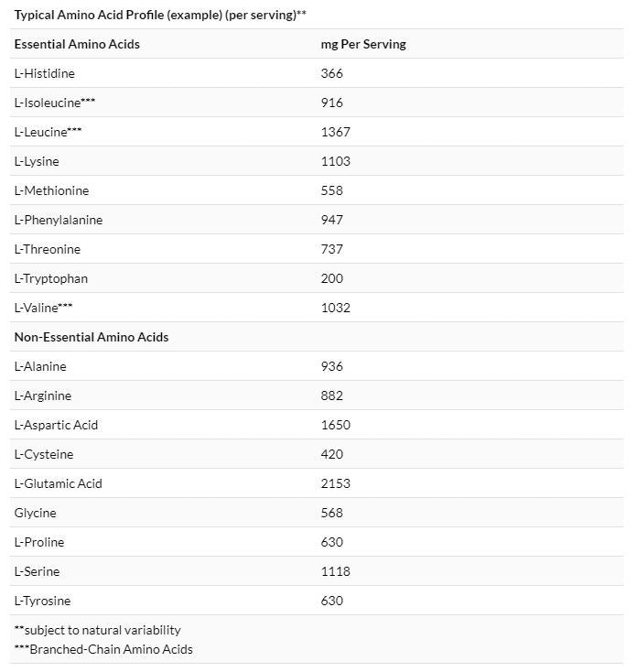637x672 pixels.
Task: Select the L-Glutamic Acid row label
Action: pos(58,483)
